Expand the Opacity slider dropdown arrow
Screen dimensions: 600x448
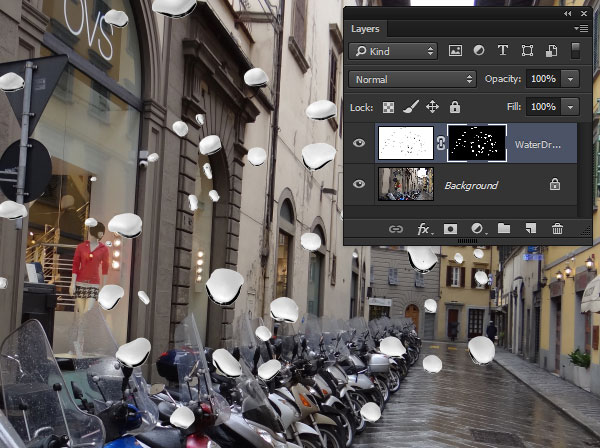[570, 79]
